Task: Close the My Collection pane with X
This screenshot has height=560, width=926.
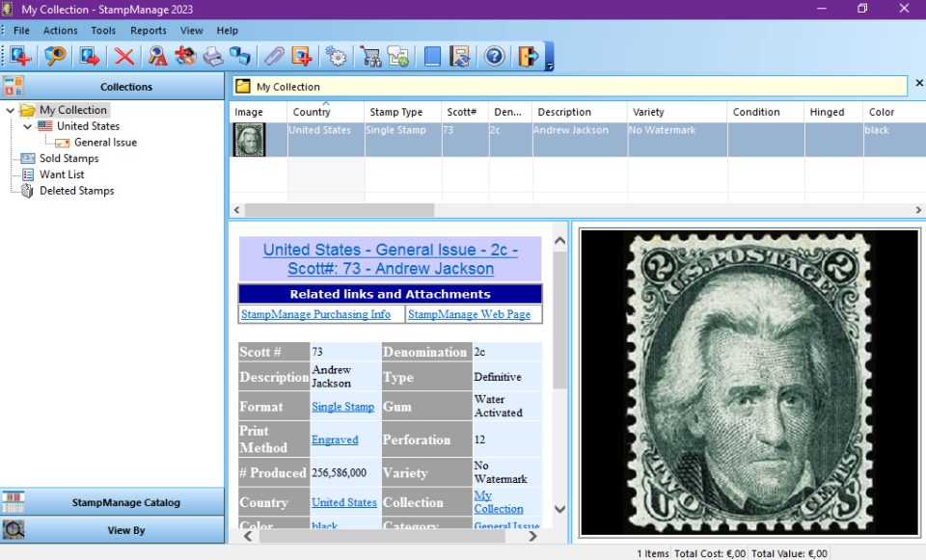Action: [919, 83]
